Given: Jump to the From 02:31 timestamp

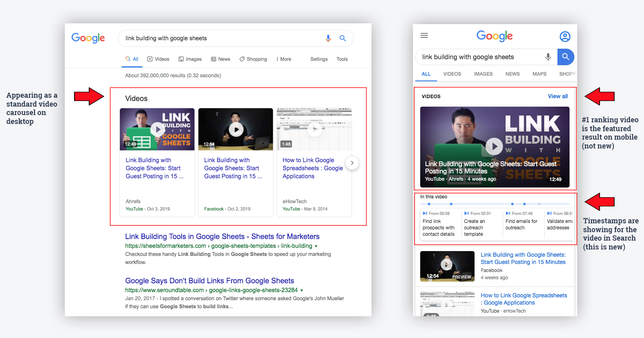Looking at the screenshot, I should 477,214.
